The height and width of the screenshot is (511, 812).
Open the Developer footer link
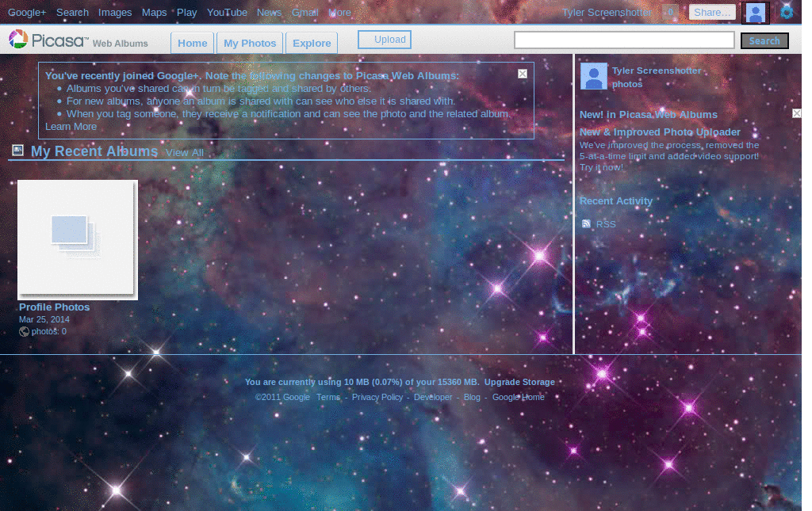coord(433,397)
